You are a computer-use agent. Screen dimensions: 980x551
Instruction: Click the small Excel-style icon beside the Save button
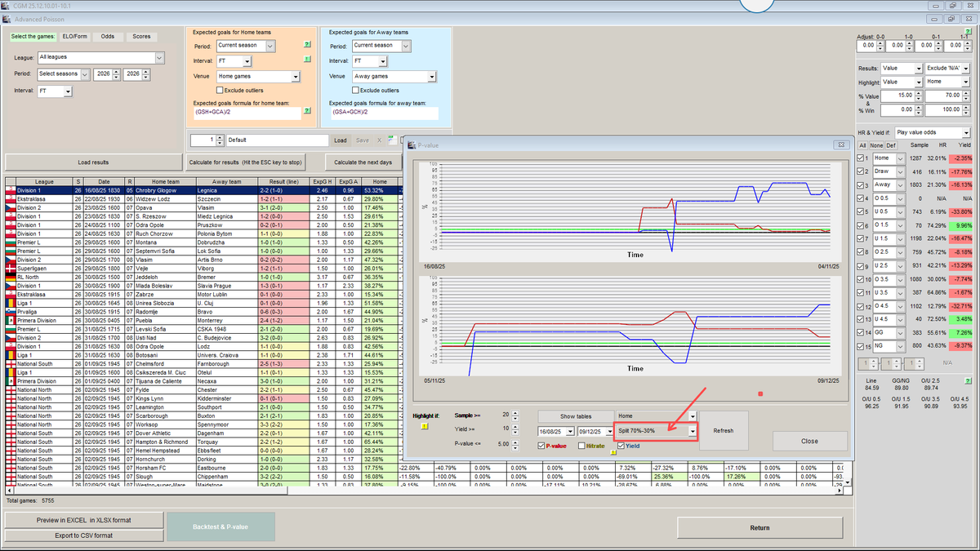coord(393,140)
